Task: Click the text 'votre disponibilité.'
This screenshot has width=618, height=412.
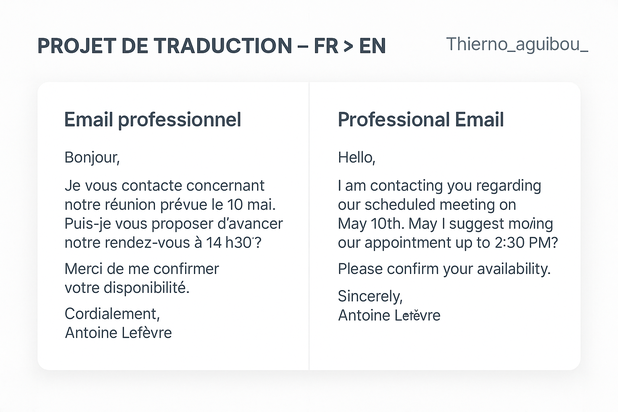Action: coord(127,288)
